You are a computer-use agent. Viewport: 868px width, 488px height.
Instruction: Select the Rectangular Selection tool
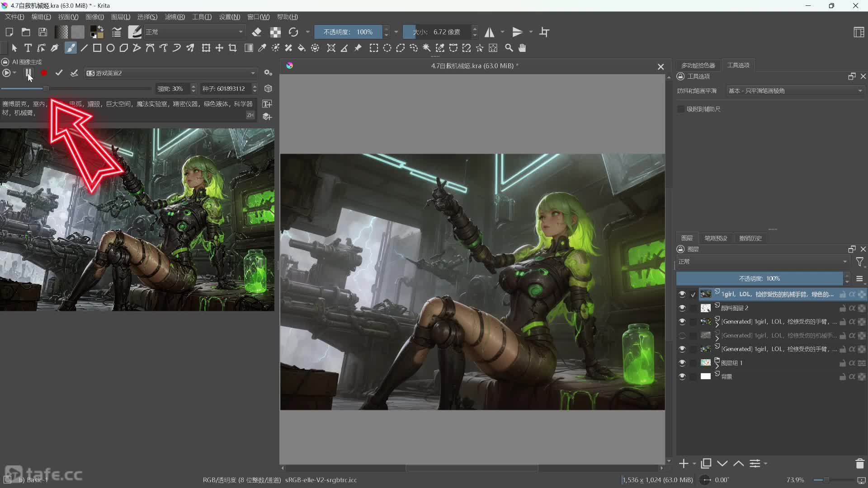point(374,48)
